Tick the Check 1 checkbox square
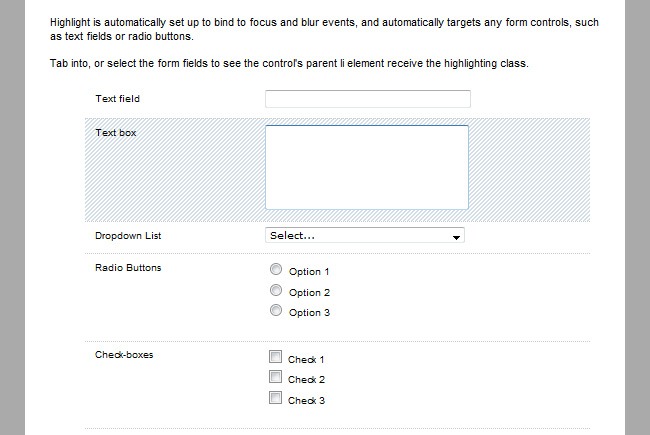The height and width of the screenshot is (435, 650). pyautogui.click(x=275, y=357)
